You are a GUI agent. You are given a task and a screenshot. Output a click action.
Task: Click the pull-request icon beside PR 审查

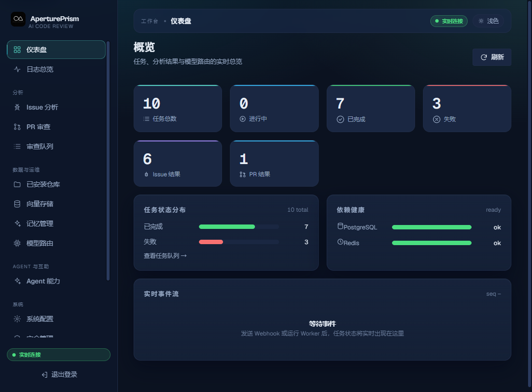coord(17,127)
